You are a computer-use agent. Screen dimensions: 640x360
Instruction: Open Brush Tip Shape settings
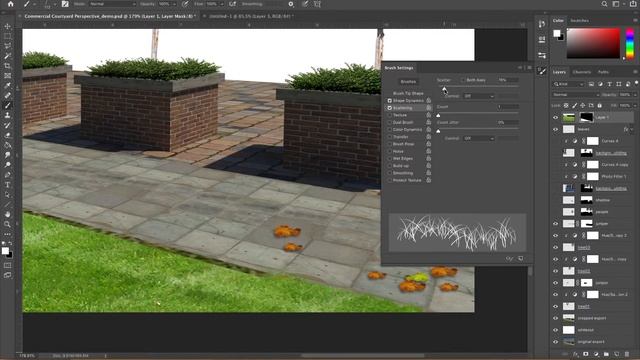pyautogui.click(x=408, y=93)
